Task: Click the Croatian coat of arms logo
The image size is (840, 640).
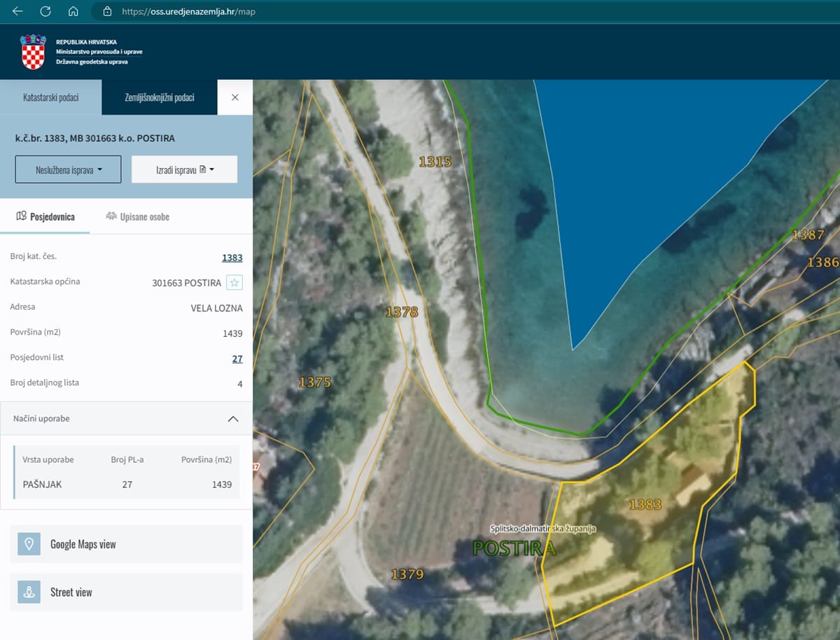Action: point(33,52)
